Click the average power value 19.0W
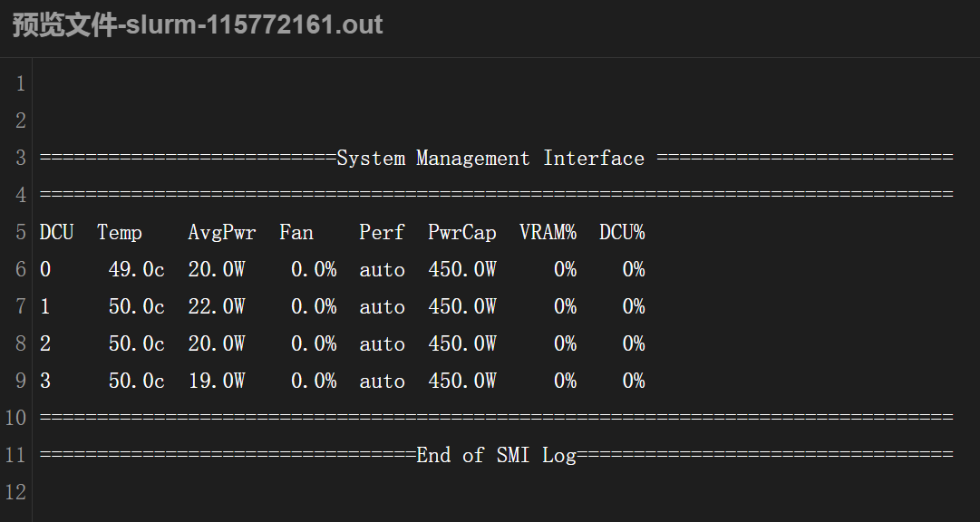The height and width of the screenshot is (522, 980). [x=217, y=381]
